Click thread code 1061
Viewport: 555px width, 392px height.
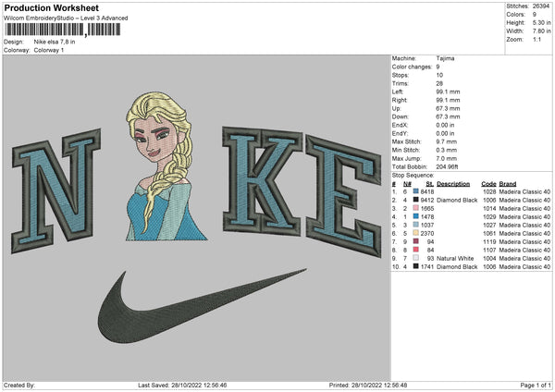point(489,234)
